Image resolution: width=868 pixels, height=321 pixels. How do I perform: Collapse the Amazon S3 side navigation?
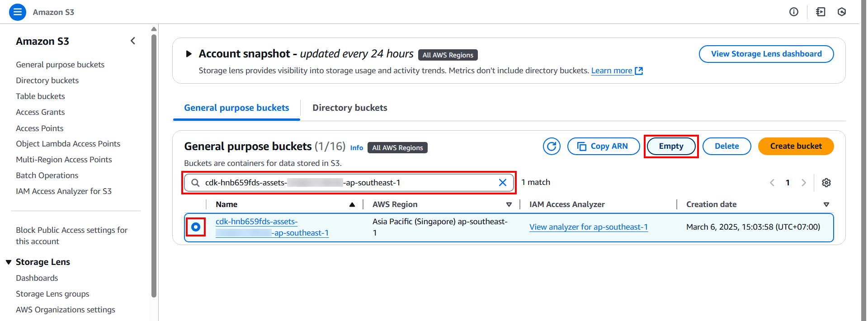[x=133, y=41]
